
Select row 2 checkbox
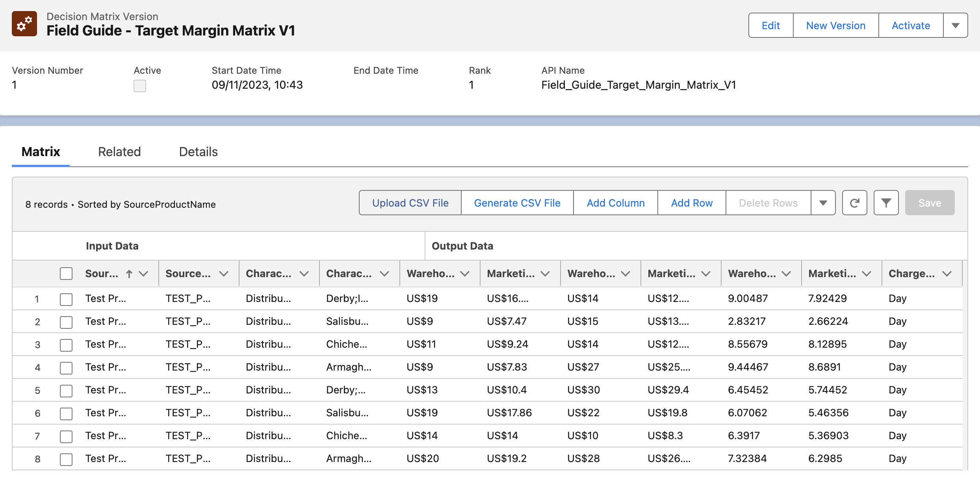coord(66,322)
